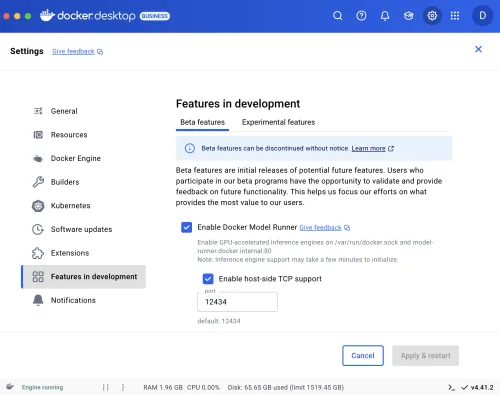Toggle Enable host-side TCP support checkbox
This screenshot has height=395, width=500.
pyautogui.click(x=208, y=279)
